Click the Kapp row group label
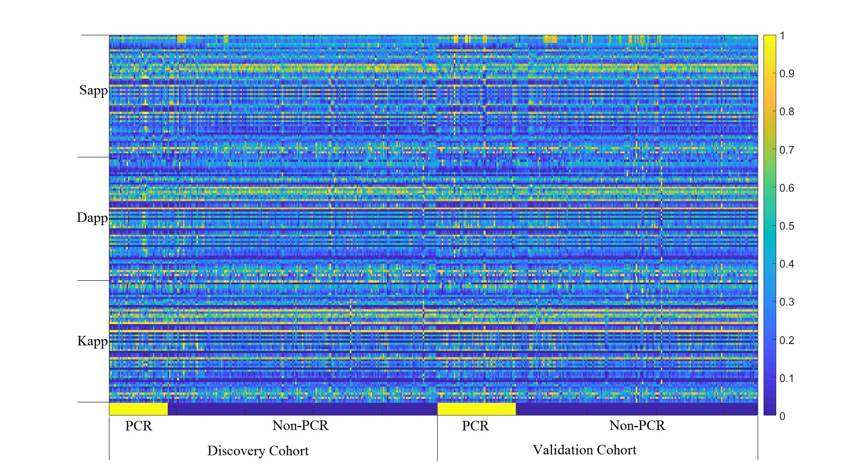868x467 pixels. (92, 341)
